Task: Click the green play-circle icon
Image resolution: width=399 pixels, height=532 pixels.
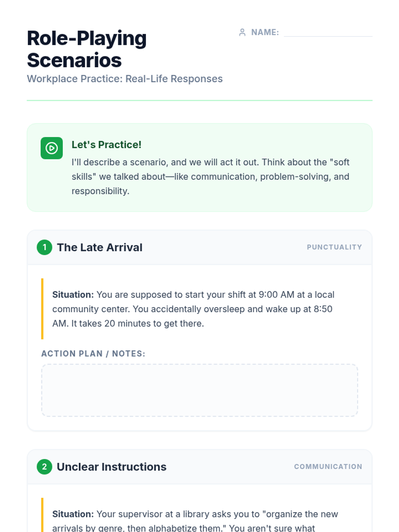Action: pyautogui.click(x=52, y=148)
